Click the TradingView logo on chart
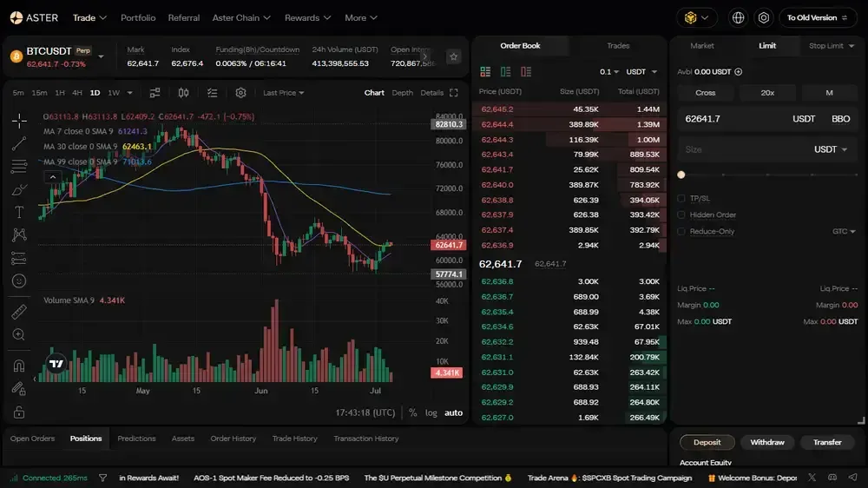Image resolution: width=868 pixels, height=488 pixels. pos(56,364)
